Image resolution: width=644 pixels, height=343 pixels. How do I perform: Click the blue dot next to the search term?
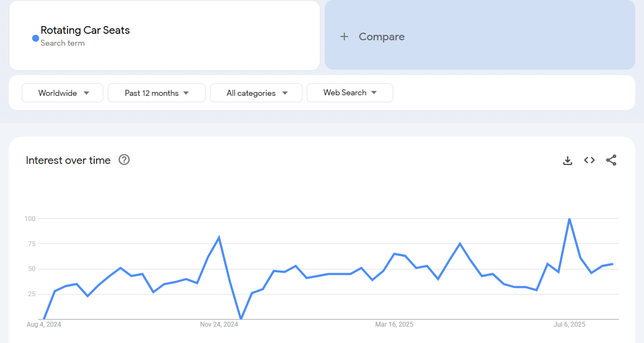click(35, 38)
